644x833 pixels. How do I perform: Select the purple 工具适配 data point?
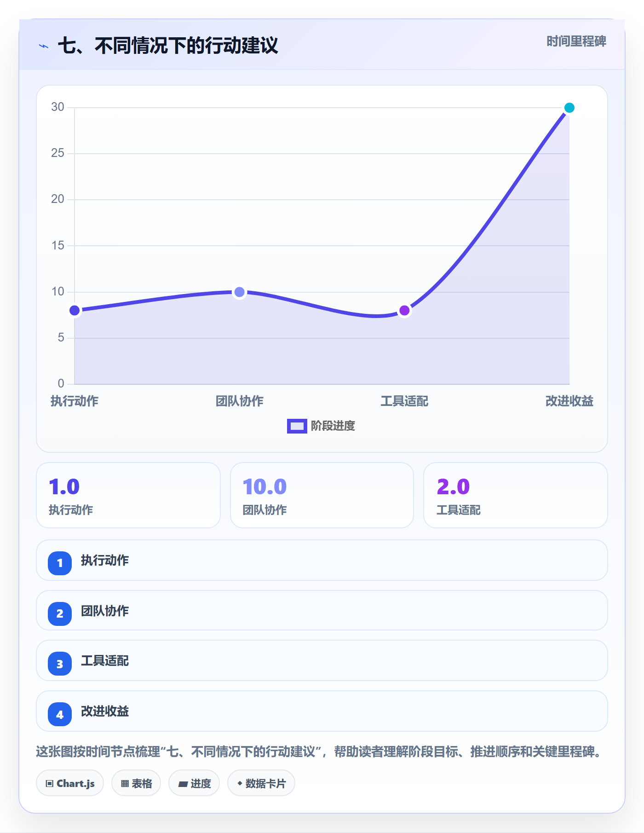404,311
